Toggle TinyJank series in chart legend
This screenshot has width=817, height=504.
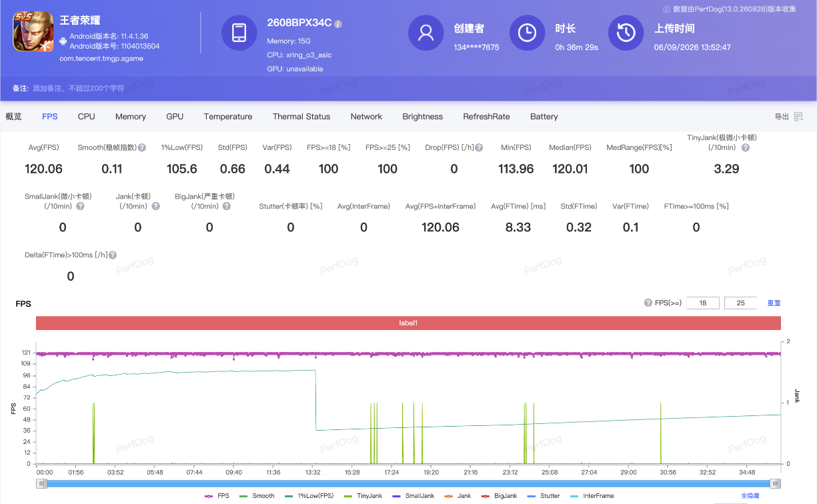(363, 496)
